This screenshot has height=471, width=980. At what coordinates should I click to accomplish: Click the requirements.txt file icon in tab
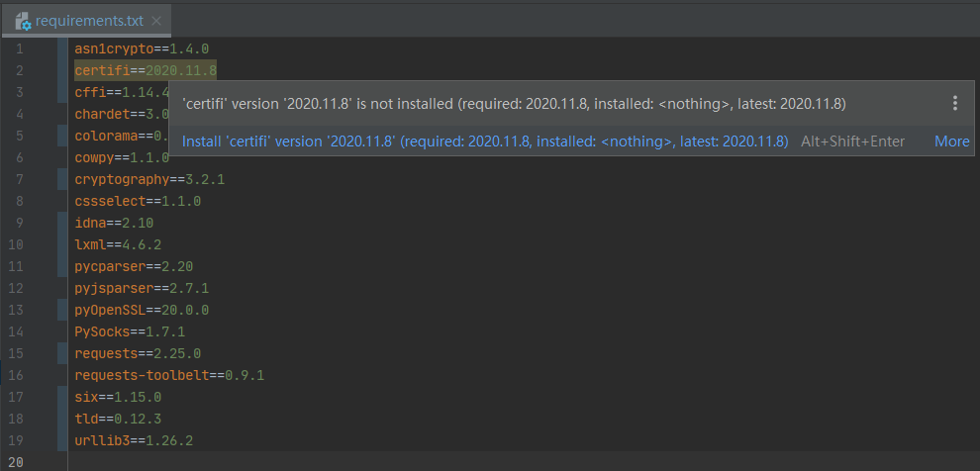(22, 20)
